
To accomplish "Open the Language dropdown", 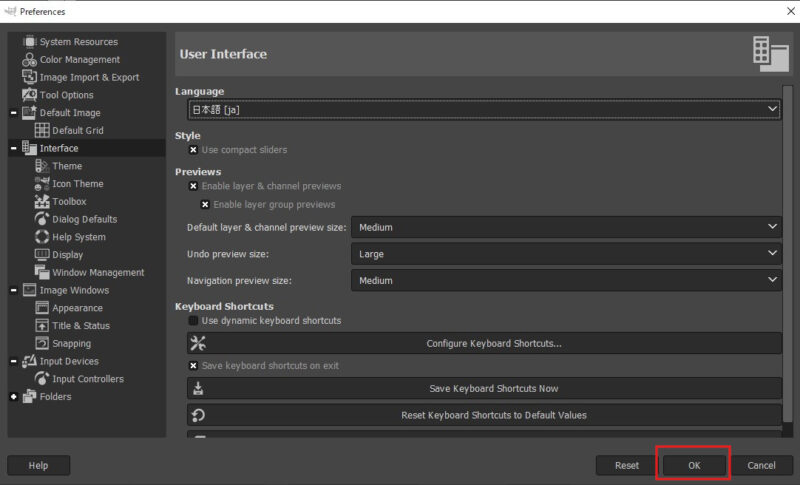I will click(x=484, y=109).
